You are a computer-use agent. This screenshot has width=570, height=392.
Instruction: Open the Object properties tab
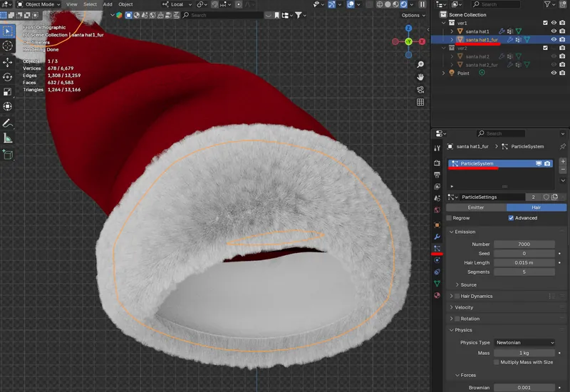437,225
